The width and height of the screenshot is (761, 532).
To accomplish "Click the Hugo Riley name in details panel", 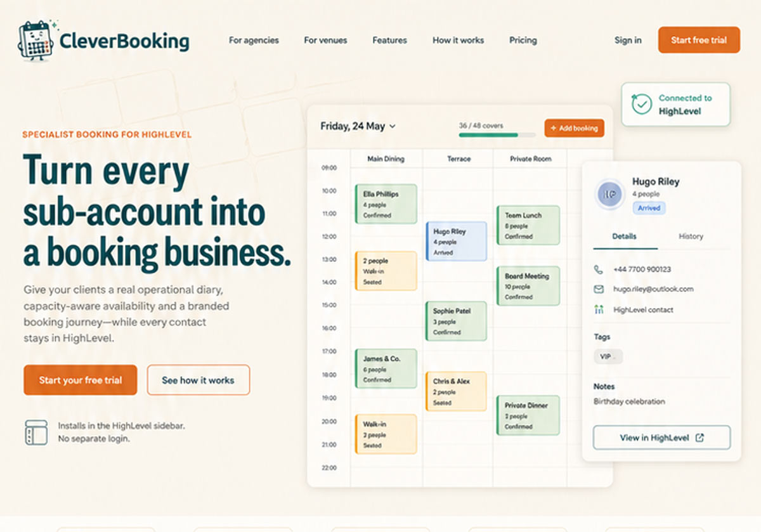I will click(656, 181).
